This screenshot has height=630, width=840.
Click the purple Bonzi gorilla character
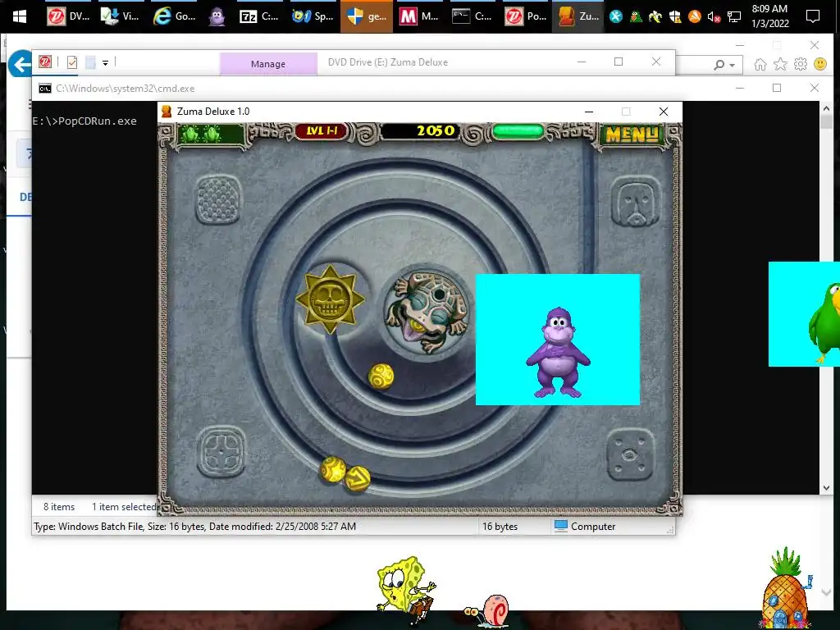(558, 353)
